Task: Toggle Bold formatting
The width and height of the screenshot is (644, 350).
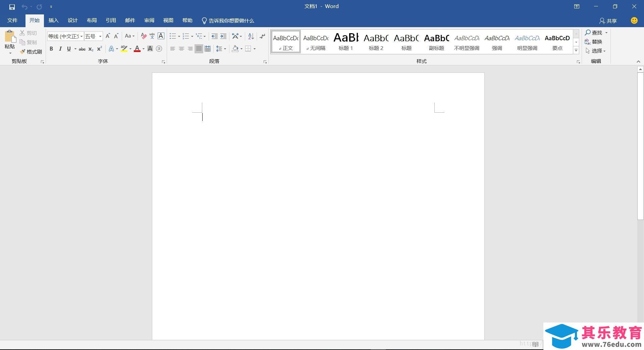Action: [x=51, y=49]
